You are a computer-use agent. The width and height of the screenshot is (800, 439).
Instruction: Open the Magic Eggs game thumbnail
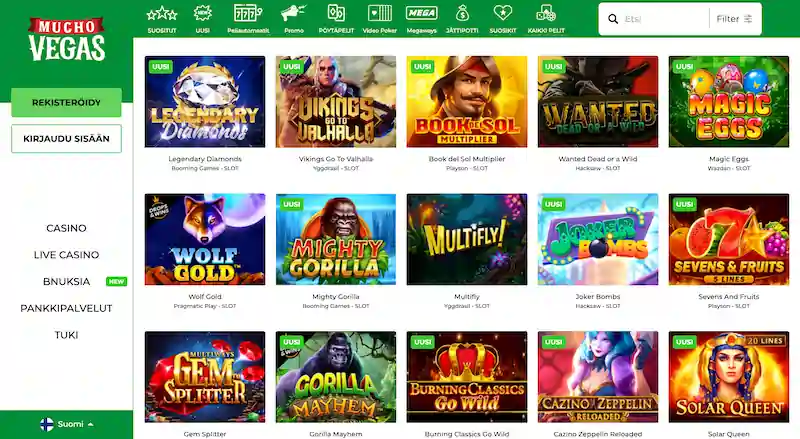point(729,102)
